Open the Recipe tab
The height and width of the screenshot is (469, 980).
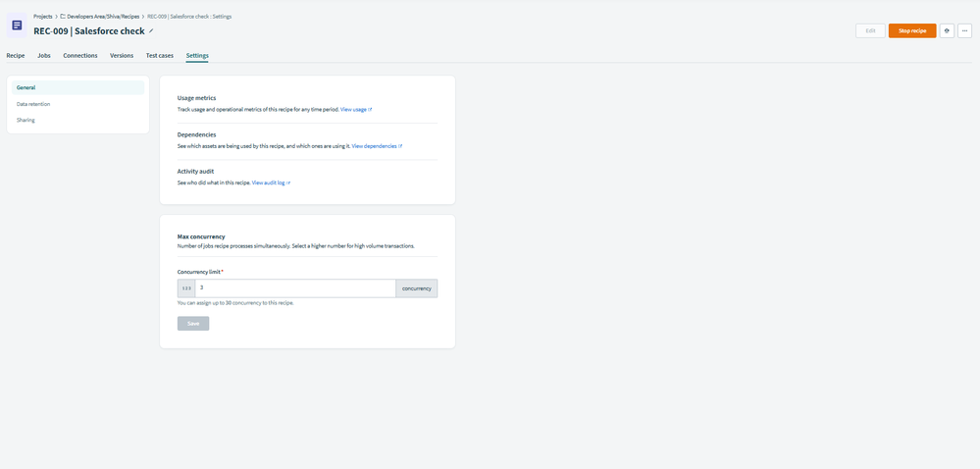[x=16, y=56]
